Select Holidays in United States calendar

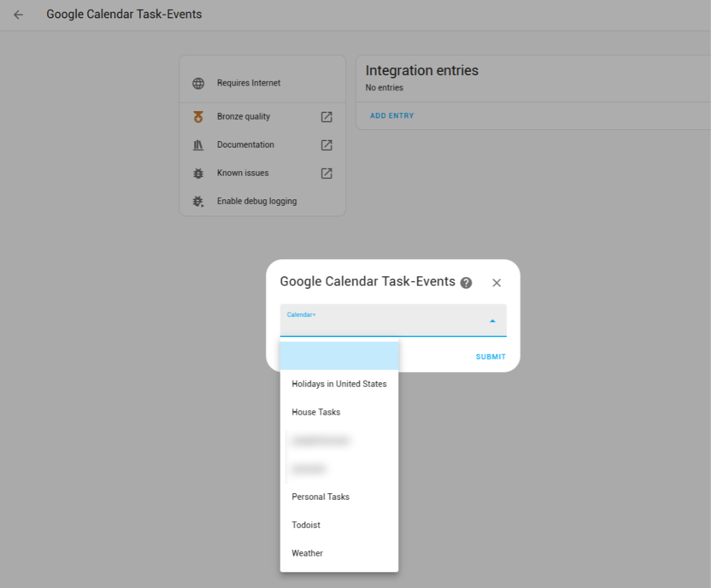[339, 384]
